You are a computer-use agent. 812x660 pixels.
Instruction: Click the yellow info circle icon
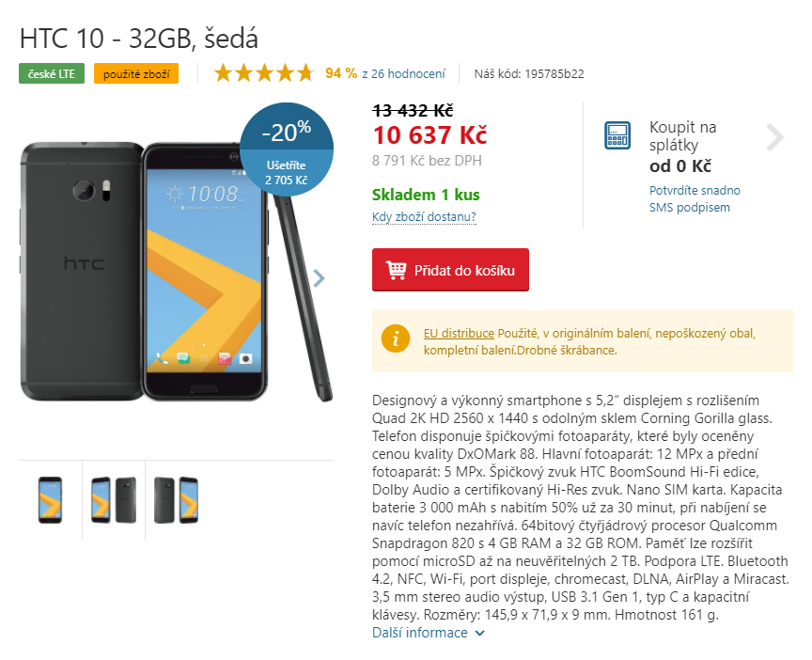[395, 338]
